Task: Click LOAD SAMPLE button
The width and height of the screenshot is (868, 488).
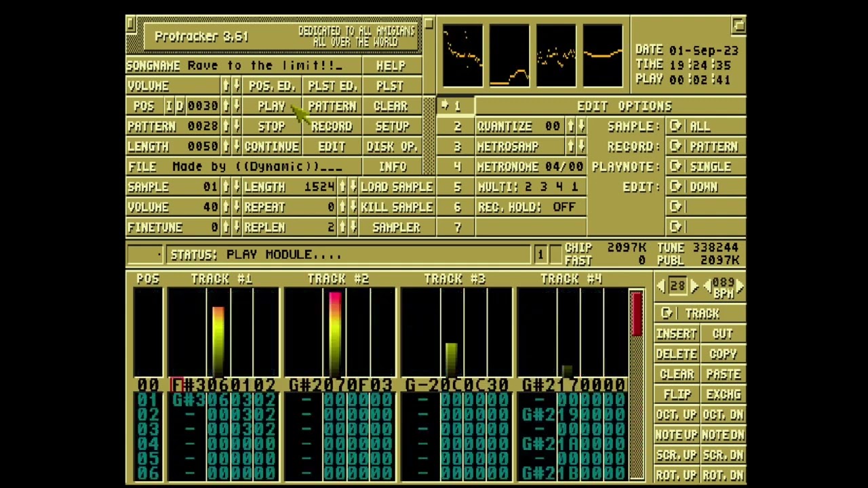Action: (x=396, y=187)
